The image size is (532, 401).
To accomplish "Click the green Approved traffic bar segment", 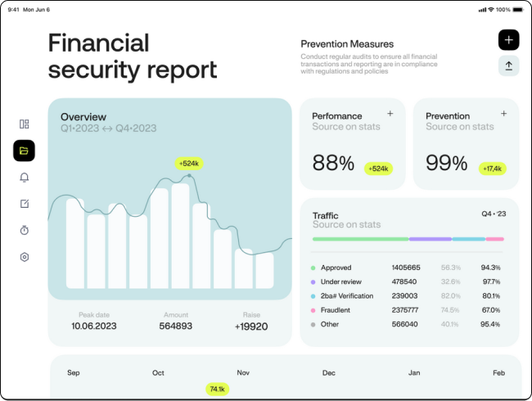I will [x=360, y=239].
